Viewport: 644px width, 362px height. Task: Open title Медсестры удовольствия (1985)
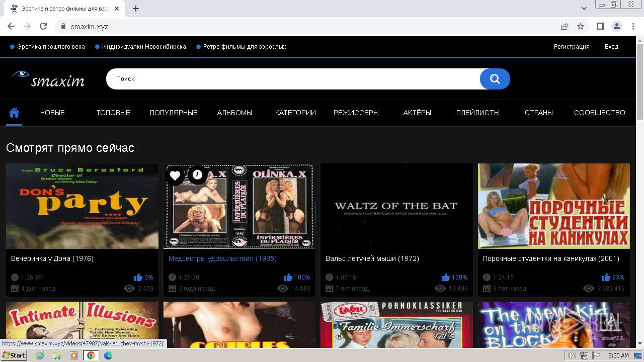pos(222,258)
